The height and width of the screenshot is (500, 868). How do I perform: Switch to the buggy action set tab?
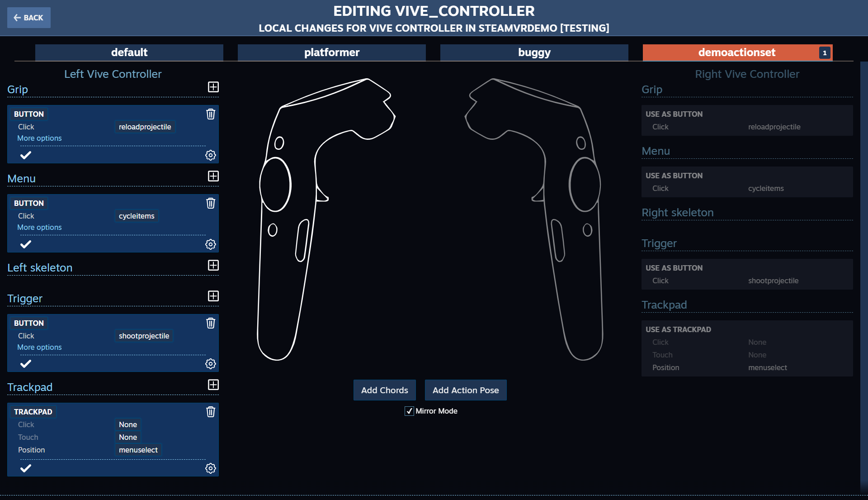(x=534, y=52)
